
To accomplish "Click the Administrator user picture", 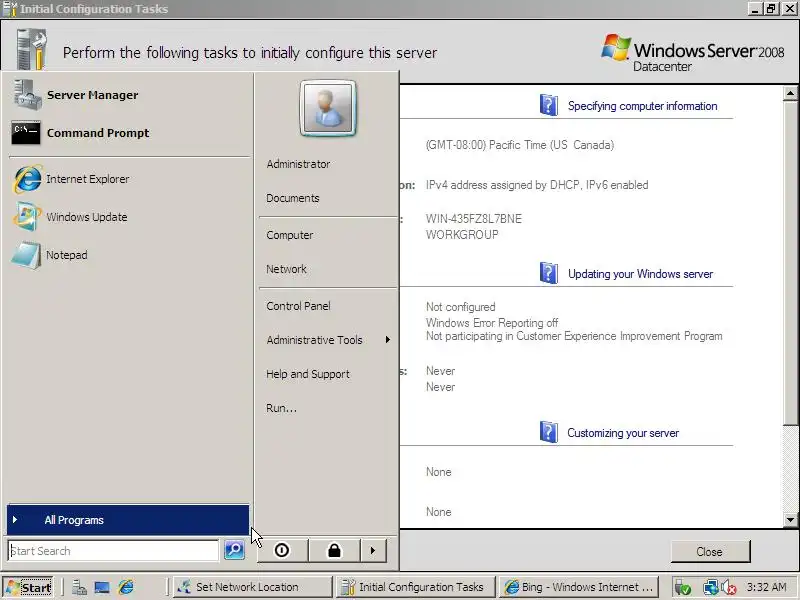I will click(x=328, y=108).
